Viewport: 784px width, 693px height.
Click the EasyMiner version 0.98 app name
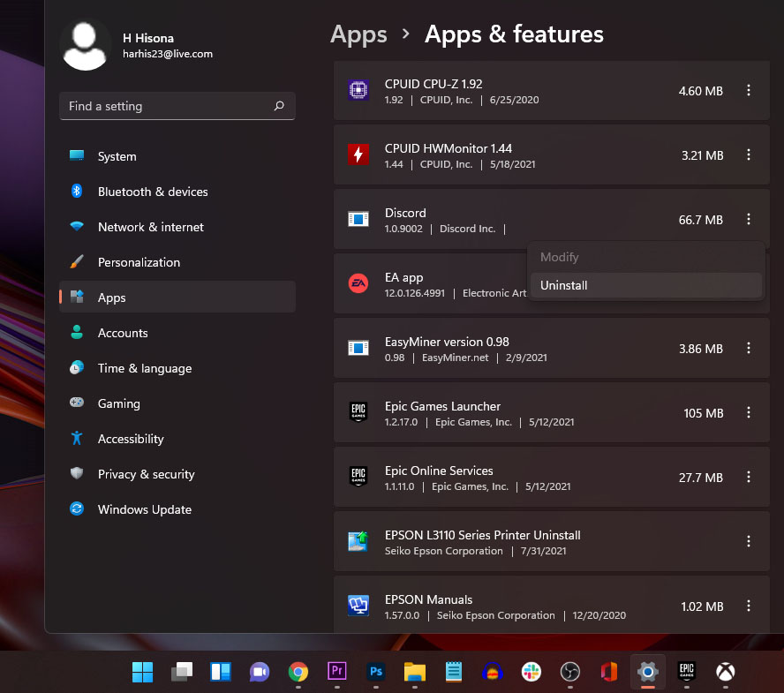447,342
